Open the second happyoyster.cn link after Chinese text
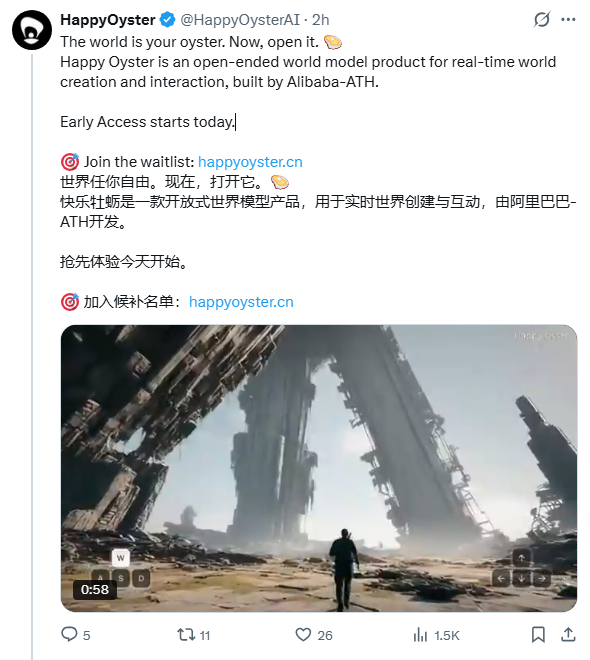Image resolution: width=590 pixels, height=660 pixels. [241, 302]
